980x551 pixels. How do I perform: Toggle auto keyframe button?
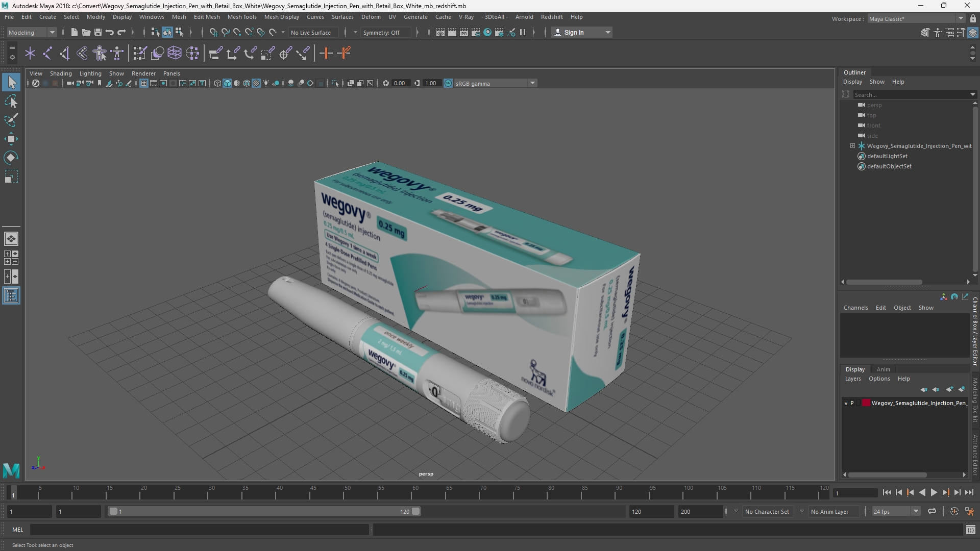pos(954,511)
